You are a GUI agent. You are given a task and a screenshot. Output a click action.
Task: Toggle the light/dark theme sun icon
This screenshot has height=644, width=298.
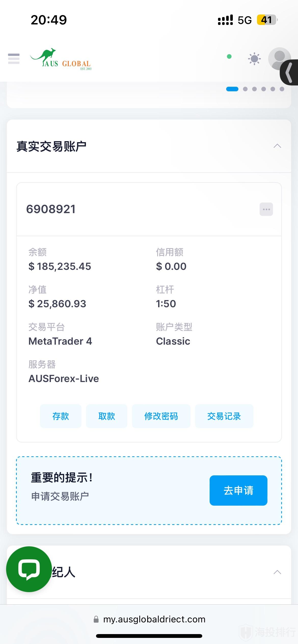tap(254, 59)
